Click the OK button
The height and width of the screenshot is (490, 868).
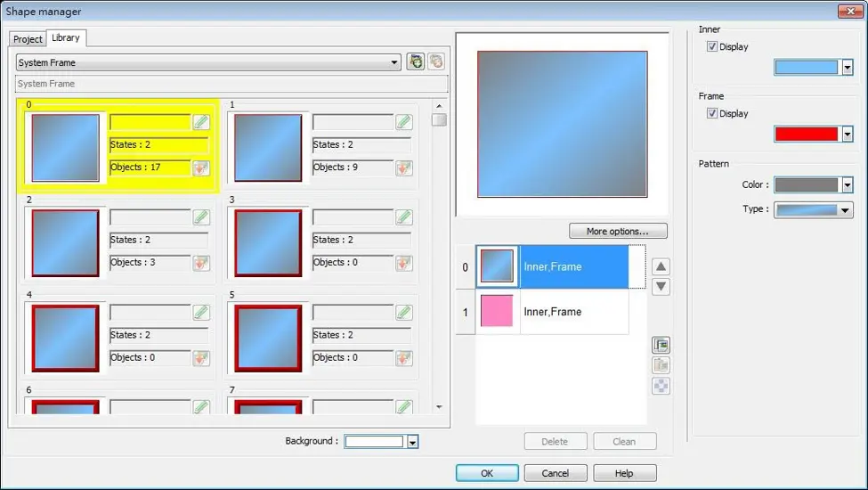[x=487, y=473]
